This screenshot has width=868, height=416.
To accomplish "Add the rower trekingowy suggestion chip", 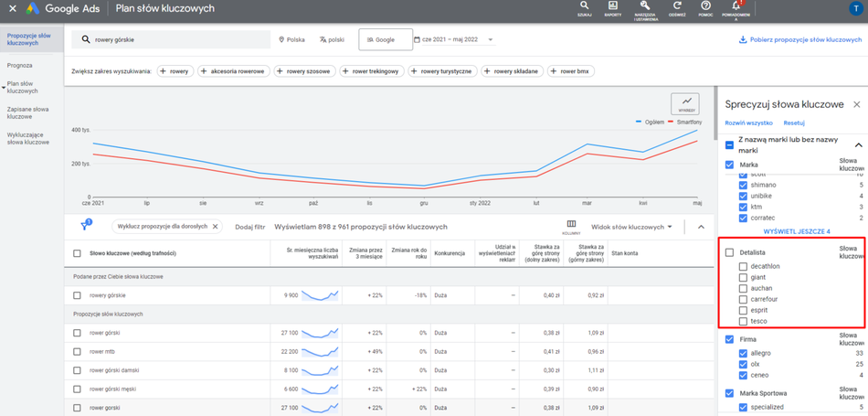I will [x=370, y=71].
